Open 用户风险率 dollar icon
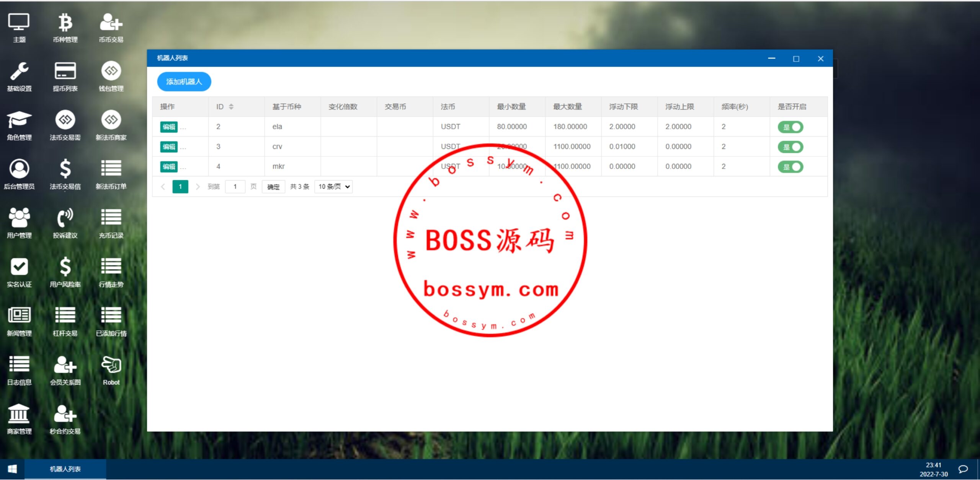Viewport: 980px width, 480px height. tap(65, 273)
